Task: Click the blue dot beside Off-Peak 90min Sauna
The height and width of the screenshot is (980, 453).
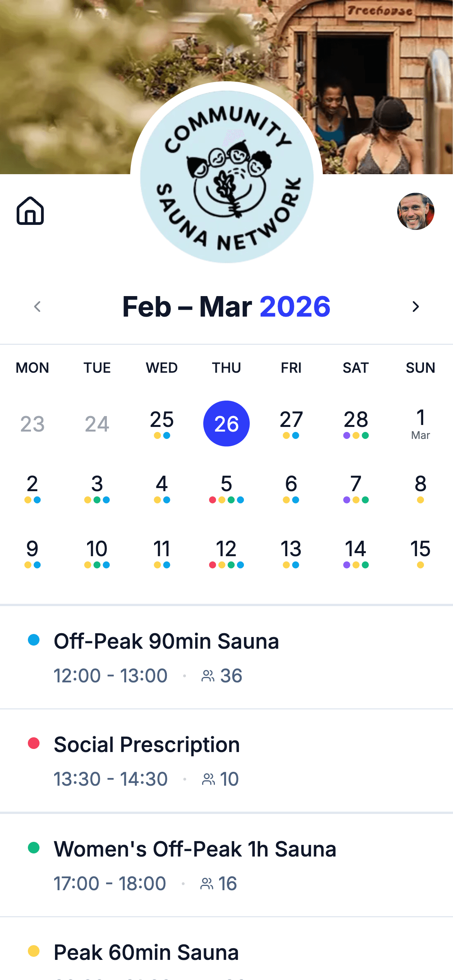Action: coord(34,640)
